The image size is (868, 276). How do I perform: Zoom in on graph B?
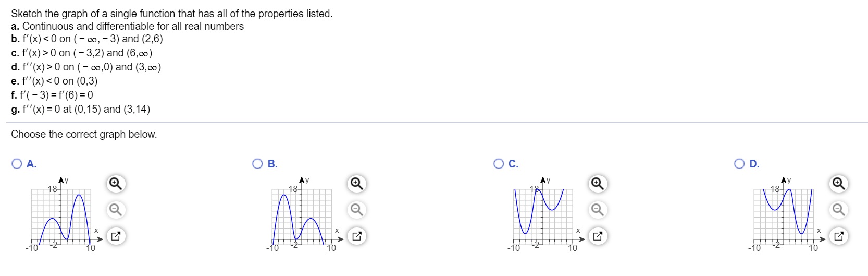coord(357,184)
